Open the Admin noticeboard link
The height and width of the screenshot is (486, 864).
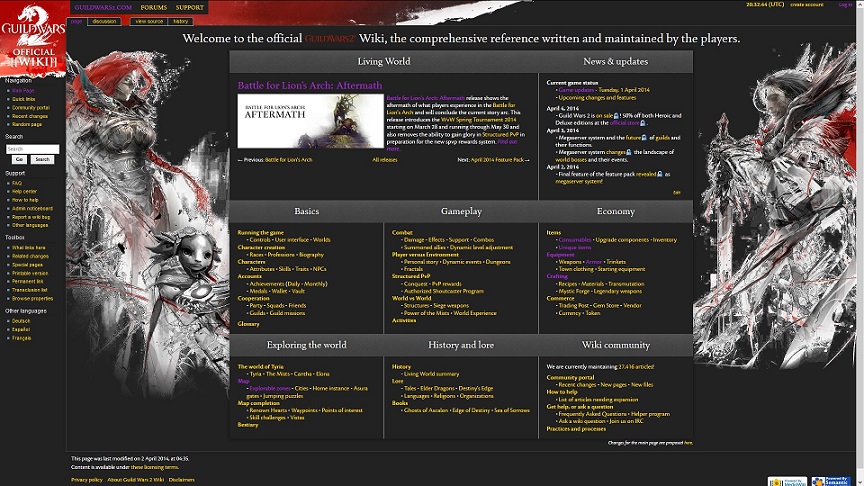point(33,209)
